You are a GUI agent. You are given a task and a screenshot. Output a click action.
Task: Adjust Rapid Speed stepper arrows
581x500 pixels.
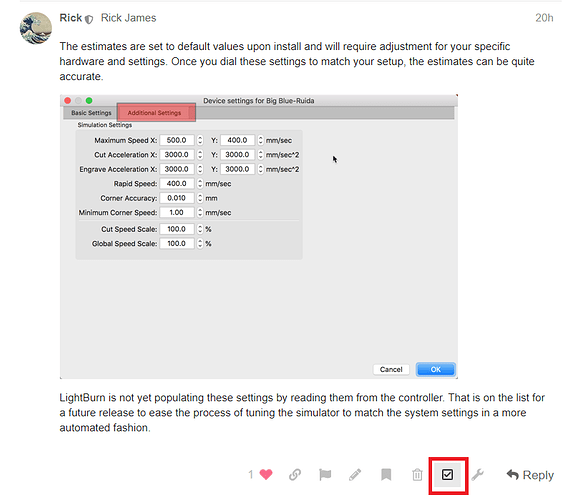pos(200,183)
